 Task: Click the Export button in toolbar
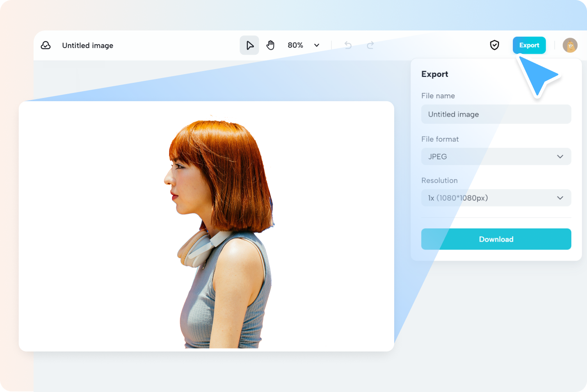pyautogui.click(x=529, y=45)
